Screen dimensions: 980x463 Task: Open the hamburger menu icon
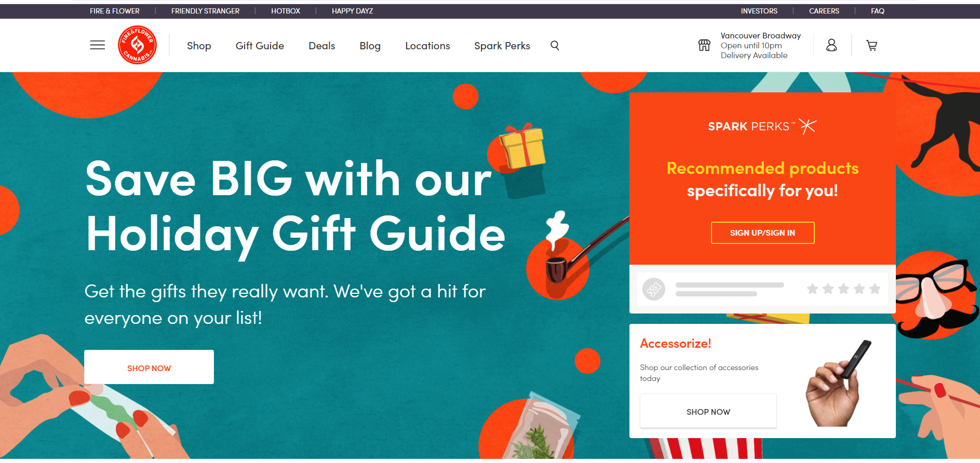click(x=97, y=45)
